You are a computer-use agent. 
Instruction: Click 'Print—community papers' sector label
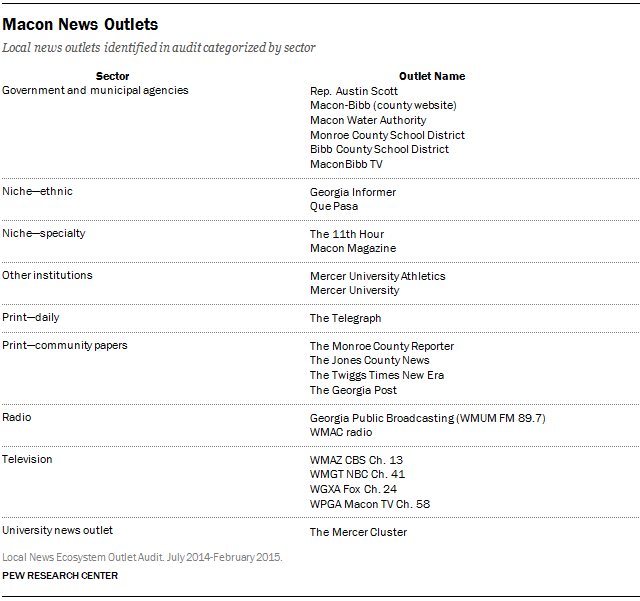(64, 345)
